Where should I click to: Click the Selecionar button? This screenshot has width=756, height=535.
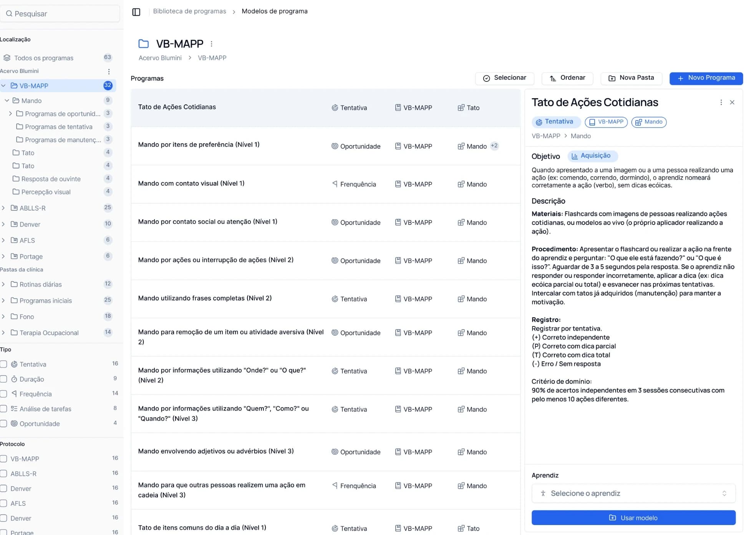pyautogui.click(x=505, y=78)
